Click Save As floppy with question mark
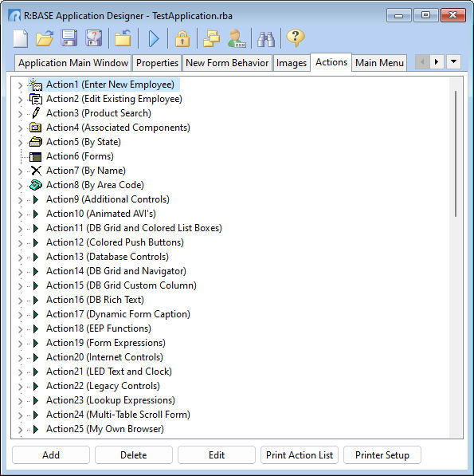The image size is (474, 476). [x=93, y=38]
